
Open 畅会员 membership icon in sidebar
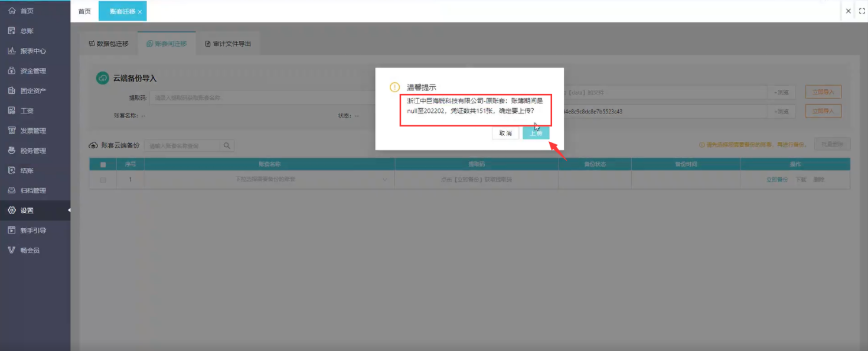pos(12,250)
